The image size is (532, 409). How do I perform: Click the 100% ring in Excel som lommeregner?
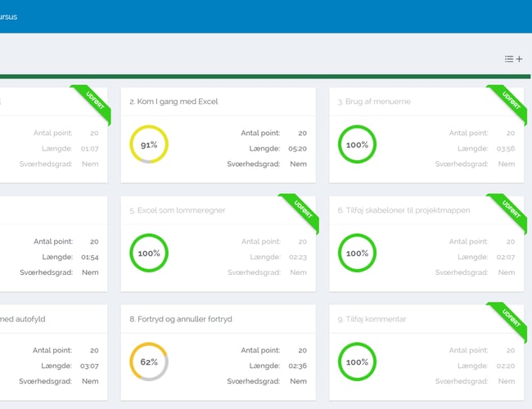149,254
